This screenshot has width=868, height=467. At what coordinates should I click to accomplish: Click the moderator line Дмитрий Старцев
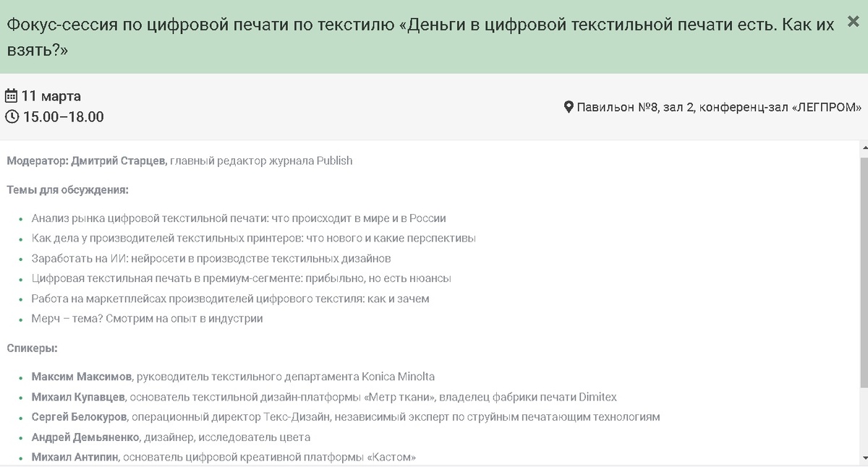click(x=179, y=160)
